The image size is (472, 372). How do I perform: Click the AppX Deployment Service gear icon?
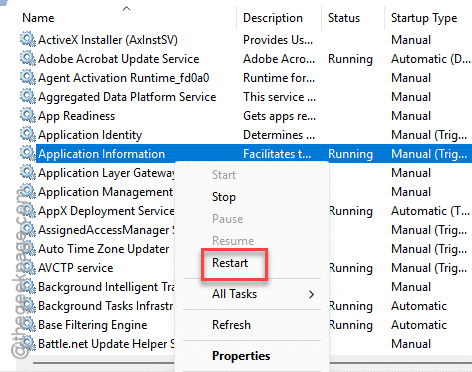tap(28, 210)
